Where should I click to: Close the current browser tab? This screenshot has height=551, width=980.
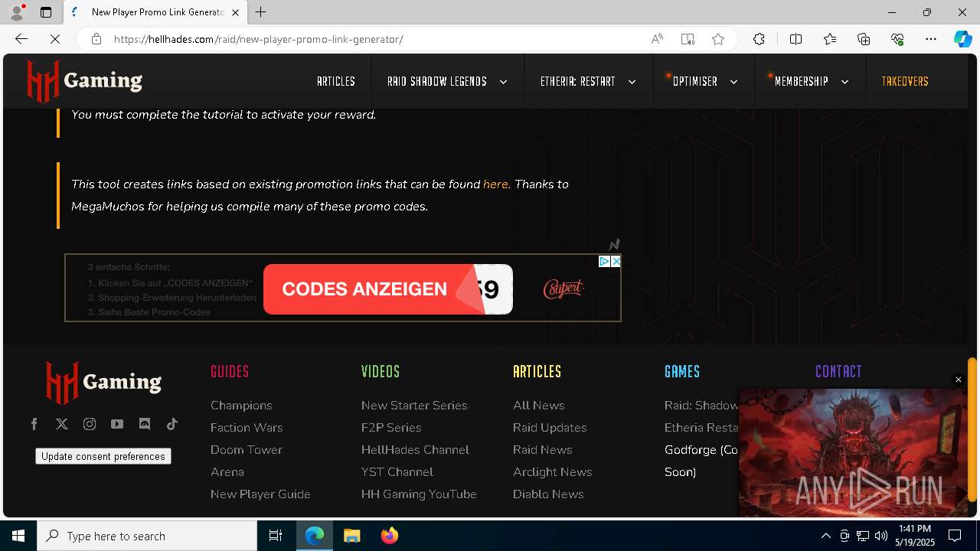tap(235, 12)
